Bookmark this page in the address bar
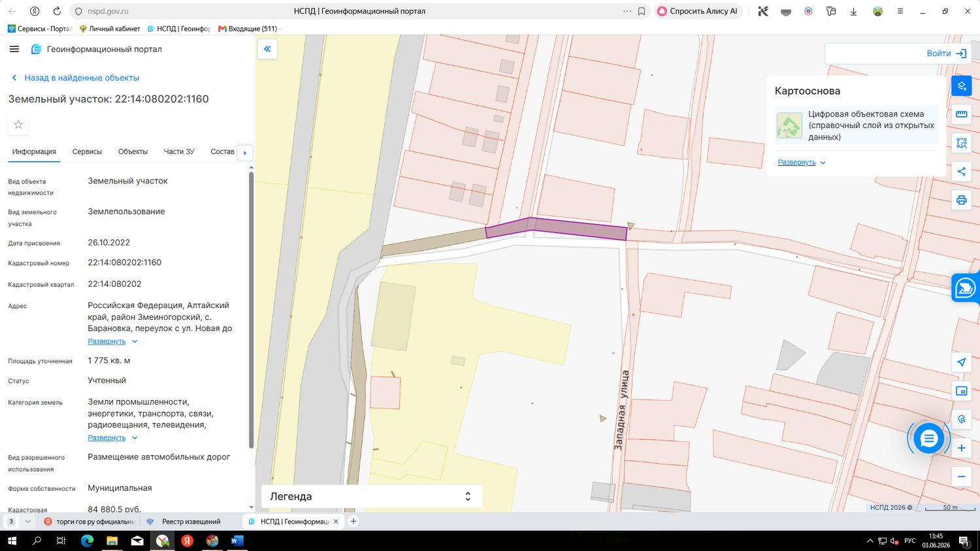Screen dimensions: 980x551 coord(642,11)
